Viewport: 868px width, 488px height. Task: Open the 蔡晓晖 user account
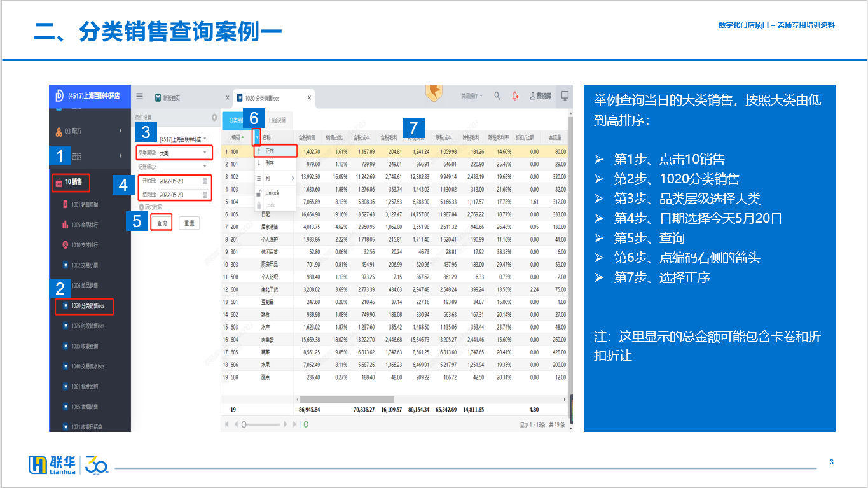[x=541, y=96]
